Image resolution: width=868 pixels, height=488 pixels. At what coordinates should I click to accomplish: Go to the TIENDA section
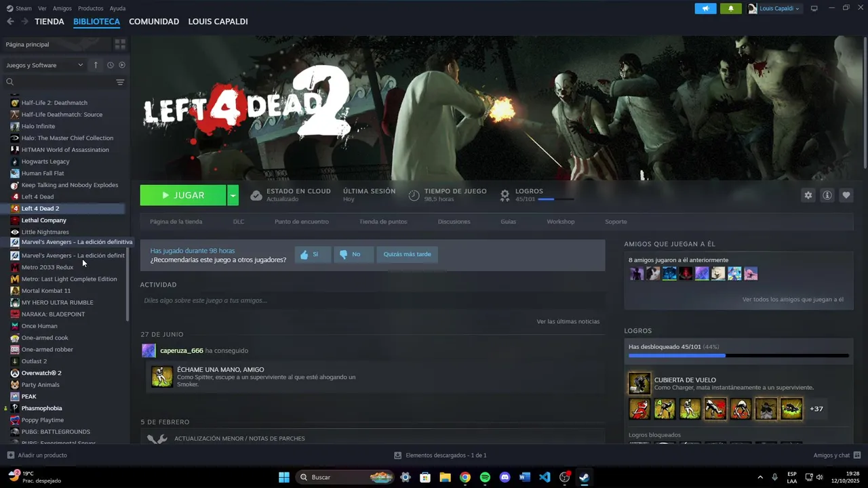(50, 22)
